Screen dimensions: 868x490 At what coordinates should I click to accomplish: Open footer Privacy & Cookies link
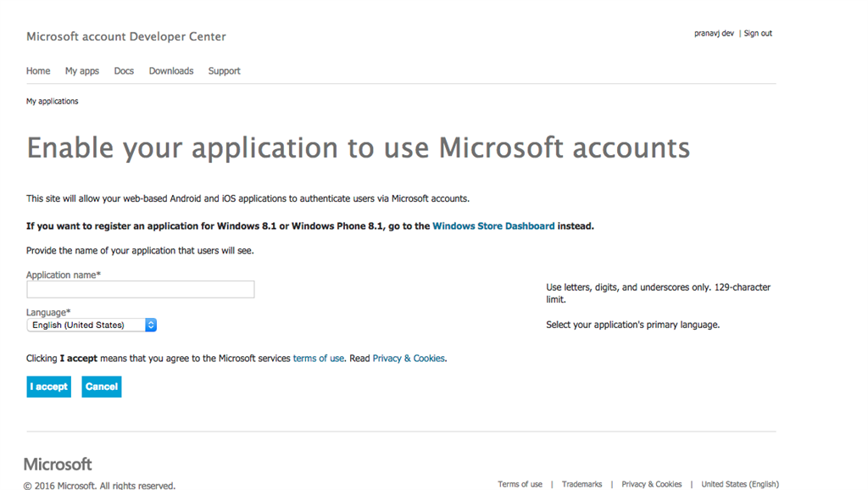click(651, 484)
